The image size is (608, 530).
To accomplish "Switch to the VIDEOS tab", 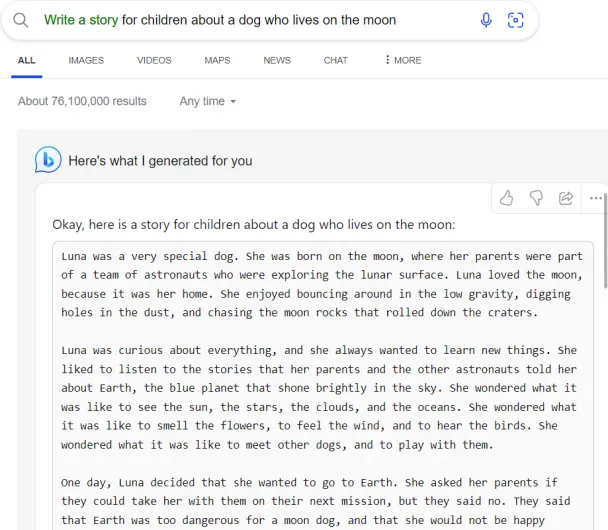I will pyautogui.click(x=154, y=60).
